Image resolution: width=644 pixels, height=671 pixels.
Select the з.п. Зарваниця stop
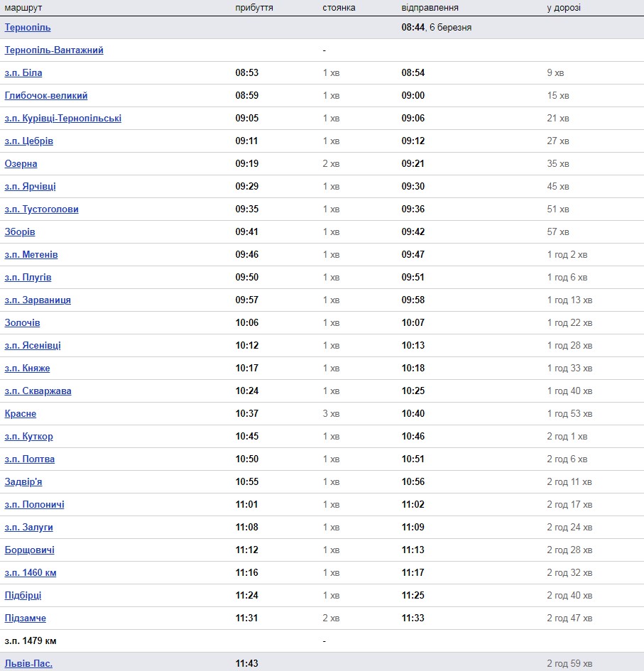point(38,300)
